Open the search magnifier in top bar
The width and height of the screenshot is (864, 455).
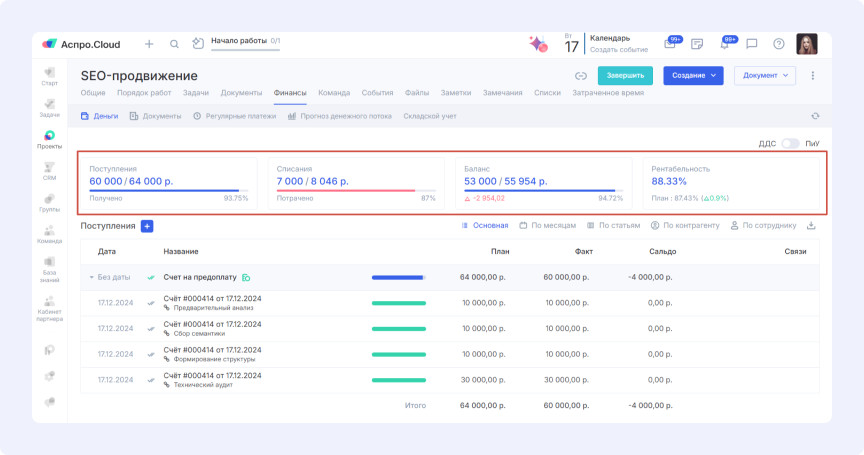click(x=174, y=44)
